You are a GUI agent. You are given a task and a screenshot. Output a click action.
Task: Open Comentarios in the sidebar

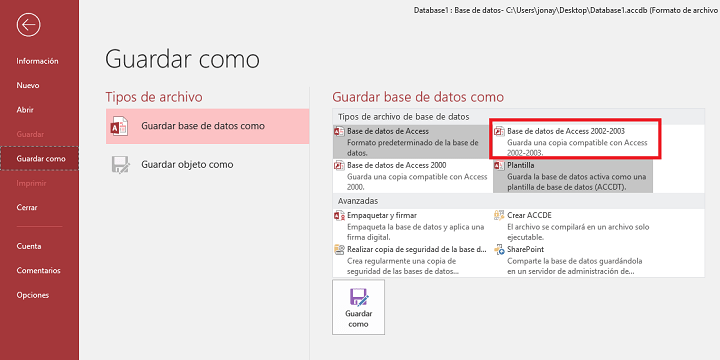point(39,270)
